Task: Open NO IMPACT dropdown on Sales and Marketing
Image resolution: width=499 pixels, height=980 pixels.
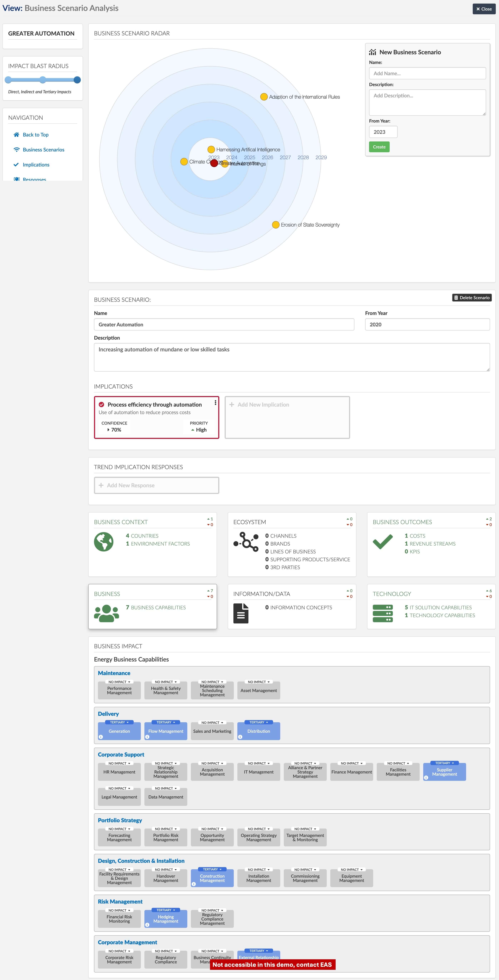Action: (212, 722)
